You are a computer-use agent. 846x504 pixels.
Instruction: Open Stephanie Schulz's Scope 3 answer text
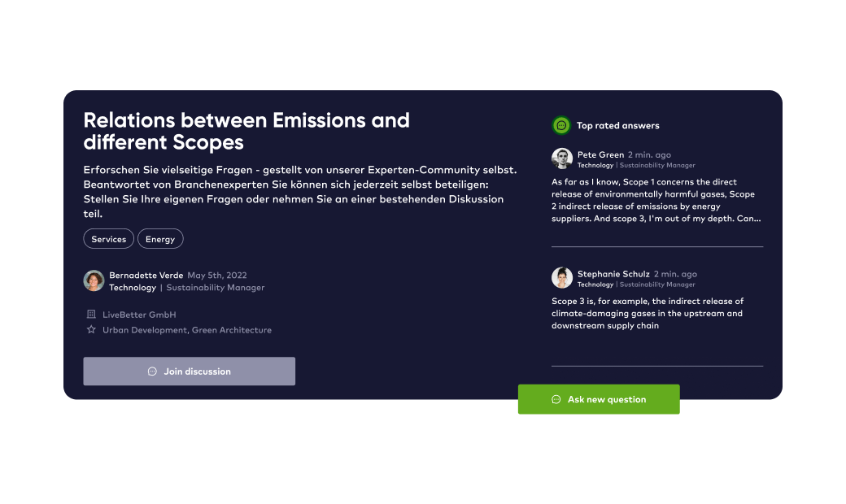(648, 313)
